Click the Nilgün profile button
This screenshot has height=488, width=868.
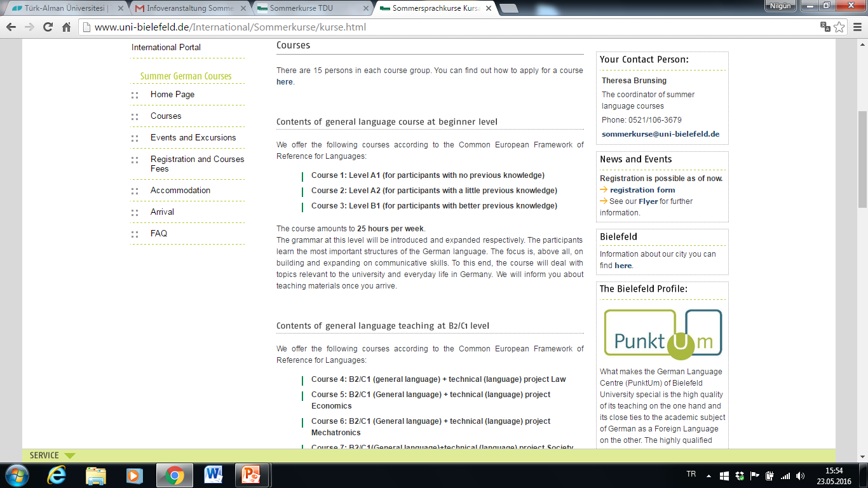[x=780, y=5]
